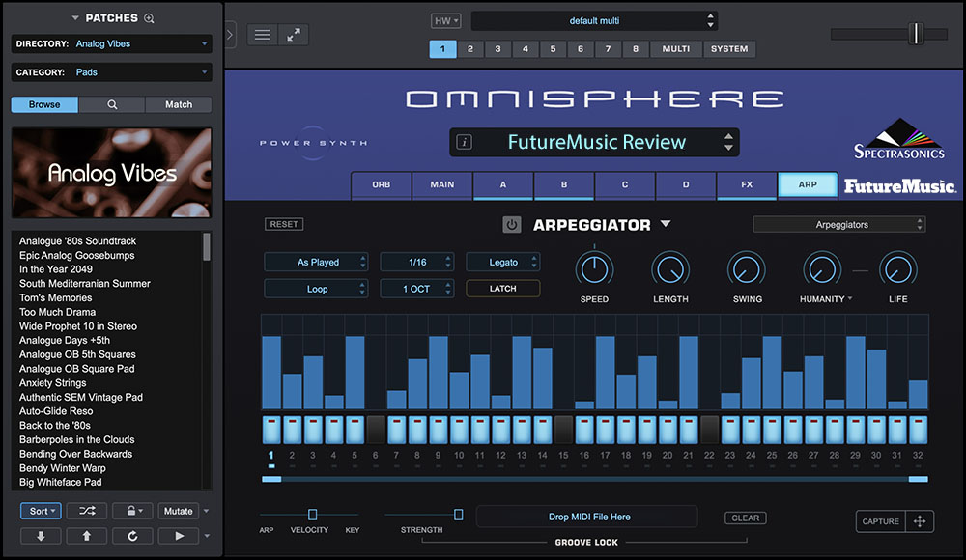Image resolution: width=966 pixels, height=560 pixels.
Task: Collapse the browser side panel arrow
Action: click(x=230, y=35)
